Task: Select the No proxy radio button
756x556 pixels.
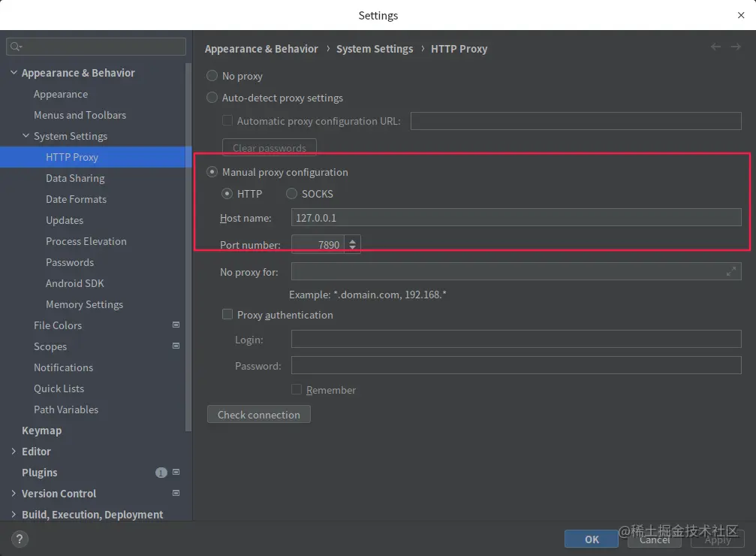Action: pyautogui.click(x=212, y=76)
